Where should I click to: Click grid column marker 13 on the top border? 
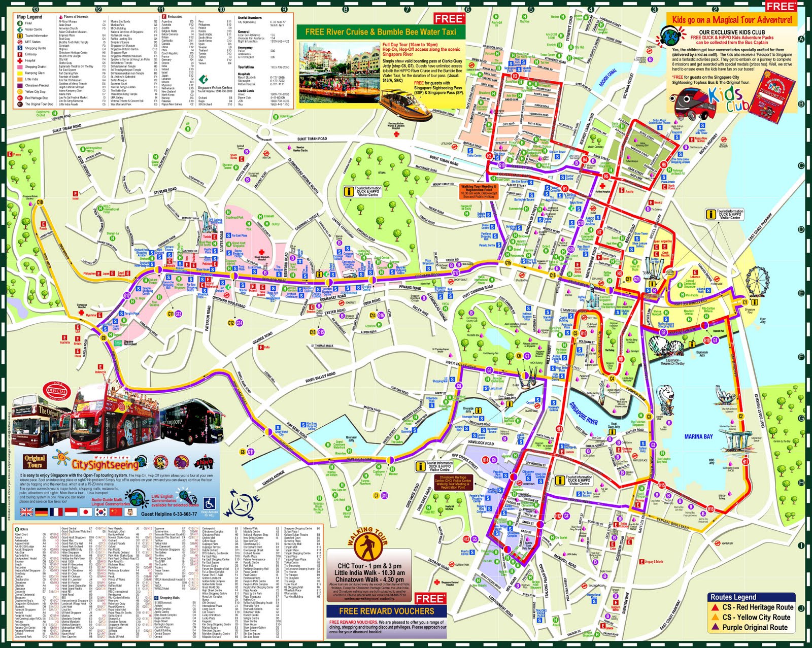tap(35, 9)
